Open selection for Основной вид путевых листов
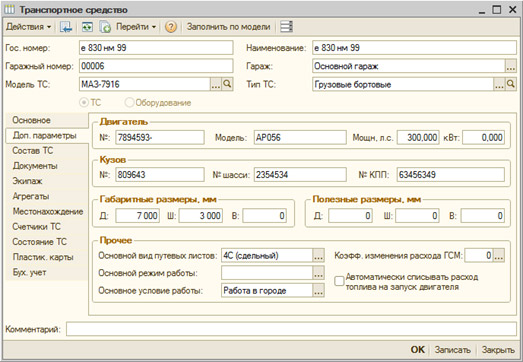 (319, 256)
